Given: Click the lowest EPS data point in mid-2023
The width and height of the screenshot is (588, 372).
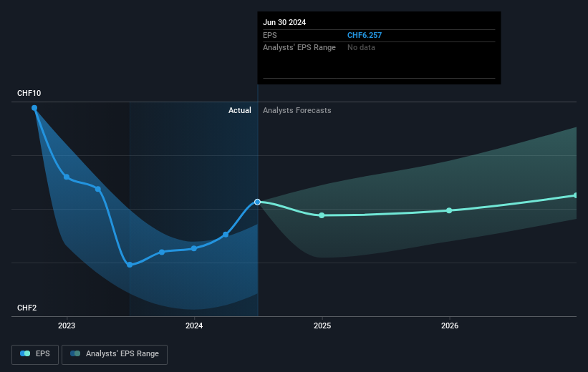Looking at the screenshot, I should [130, 265].
